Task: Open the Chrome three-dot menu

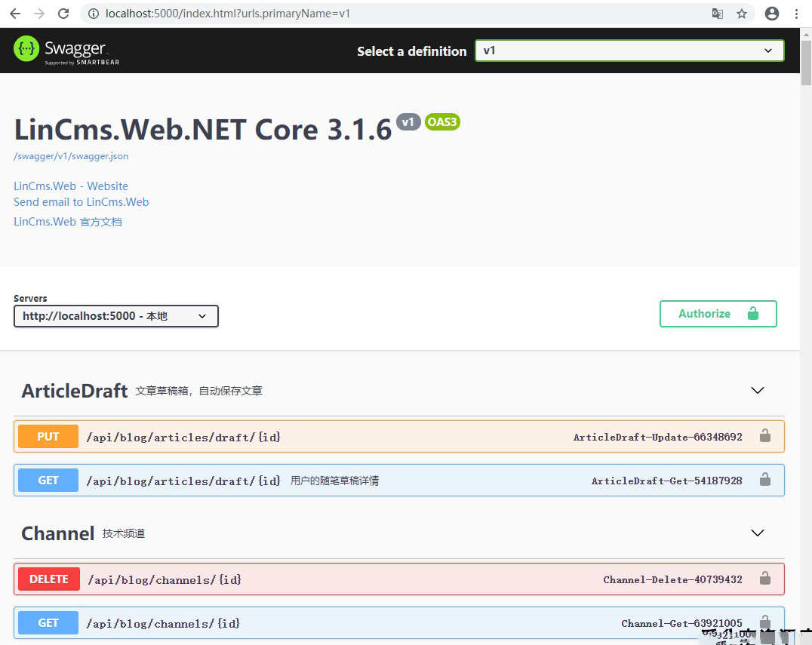Action: click(x=796, y=14)
